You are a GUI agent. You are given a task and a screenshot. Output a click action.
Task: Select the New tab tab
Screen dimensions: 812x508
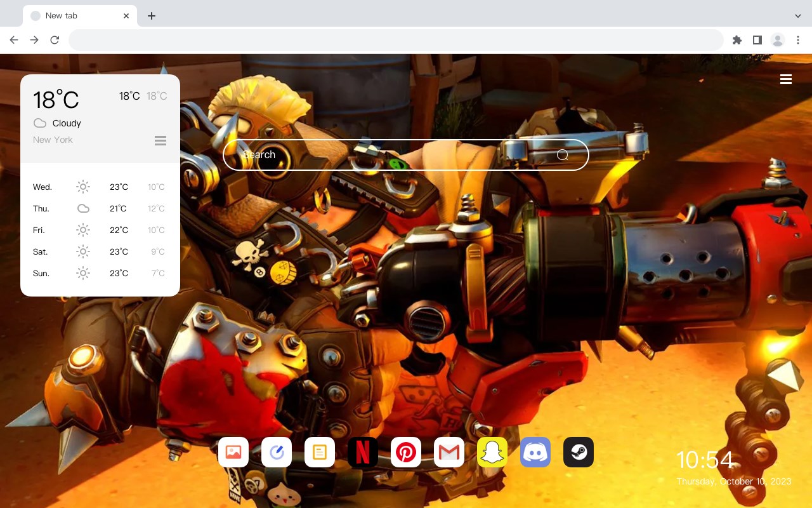coord(80,16)
